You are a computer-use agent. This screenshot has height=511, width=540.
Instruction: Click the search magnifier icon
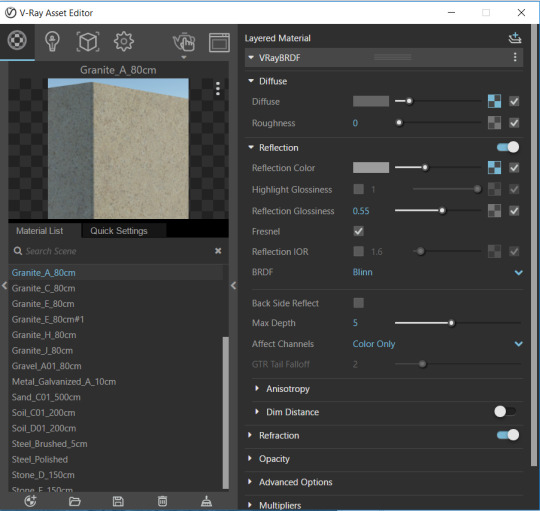pyautogui.click(x=18, y=251)
